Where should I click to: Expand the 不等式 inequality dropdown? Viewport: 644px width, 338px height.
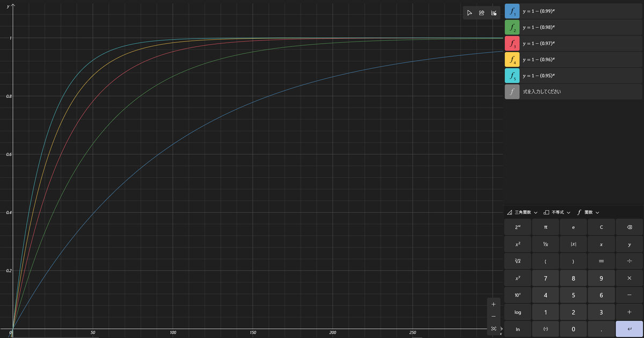(557, 212)
